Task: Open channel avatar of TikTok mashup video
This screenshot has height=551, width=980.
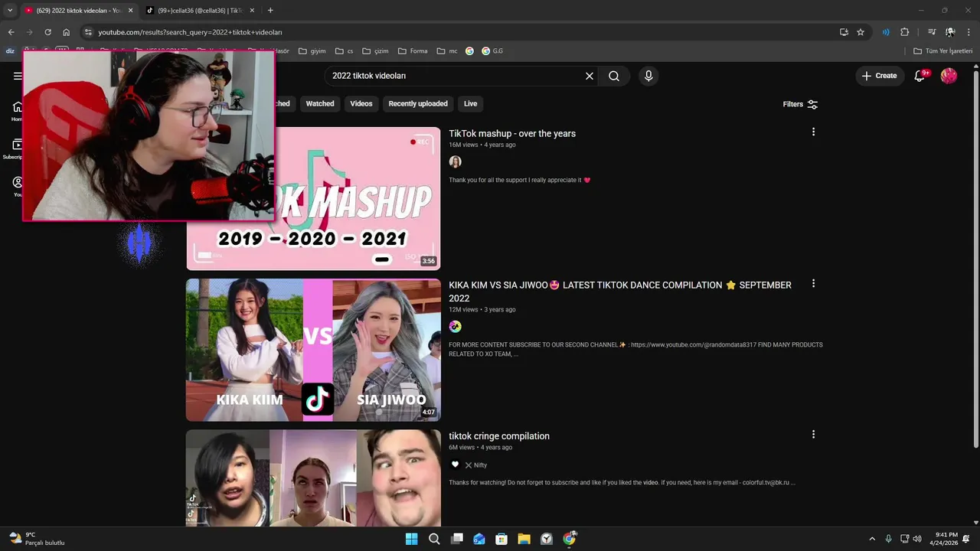Action: [x=455, y=161]
